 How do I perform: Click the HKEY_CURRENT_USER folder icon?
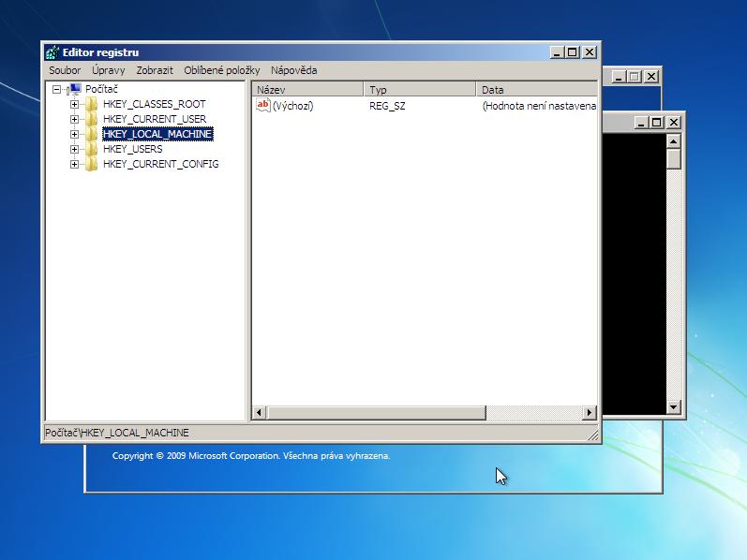91,119
